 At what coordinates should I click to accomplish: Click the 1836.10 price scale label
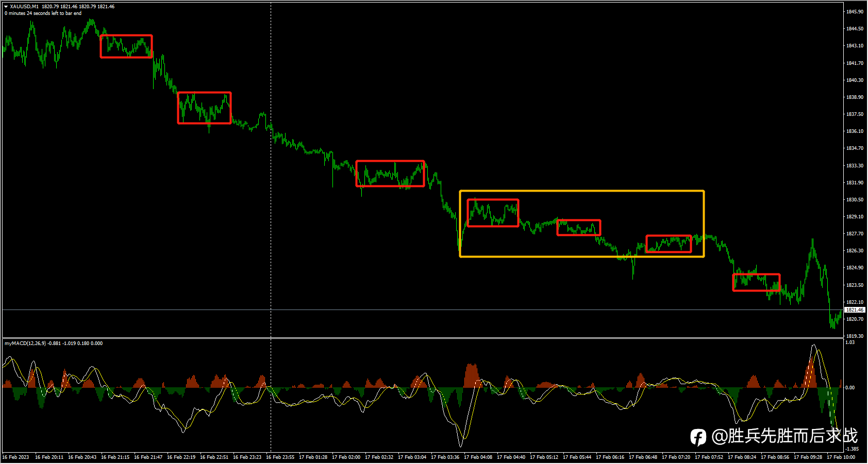[855, 131]
